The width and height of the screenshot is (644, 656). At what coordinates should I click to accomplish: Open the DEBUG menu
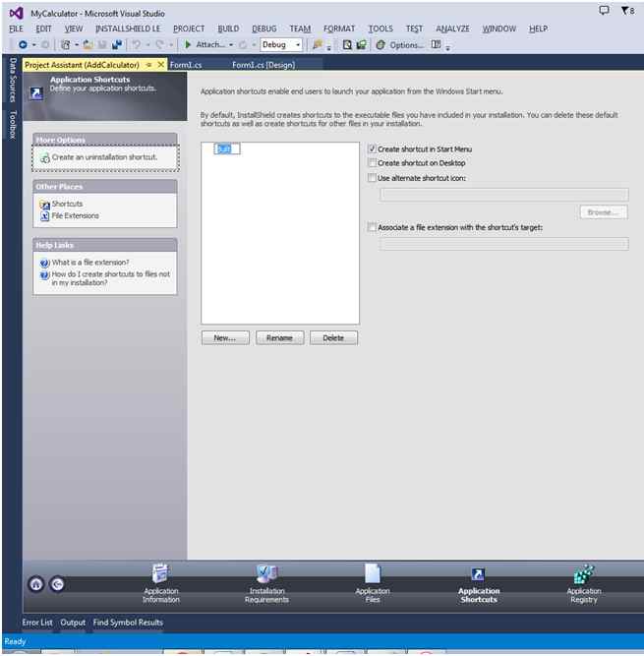(x=264, y=29)
